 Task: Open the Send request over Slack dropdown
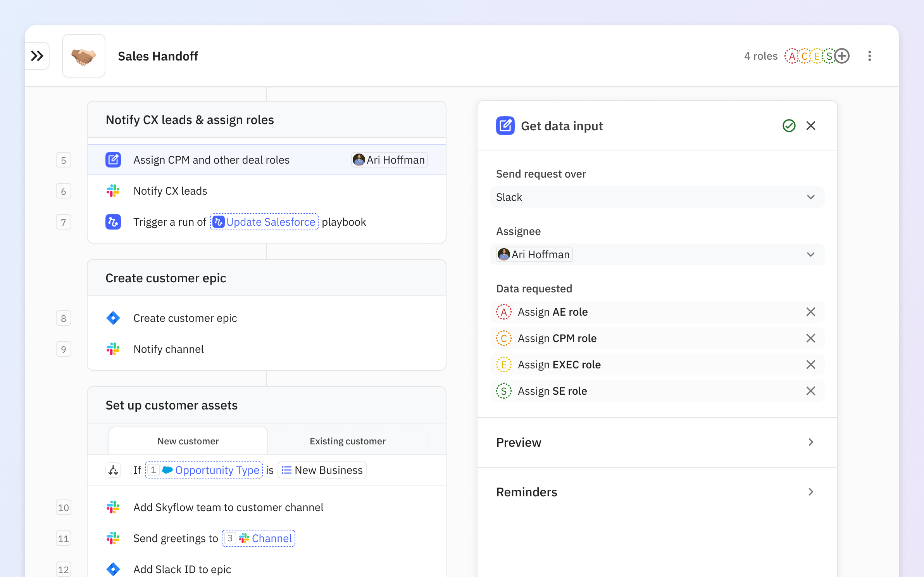coord(657,197)
